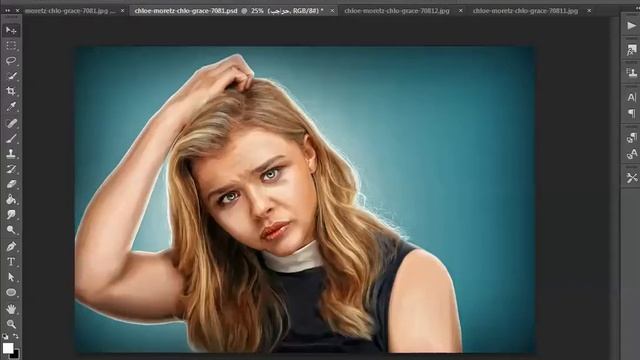Select the History Brush tool
This screenshot has height=360, width=640.
(11, 169)
